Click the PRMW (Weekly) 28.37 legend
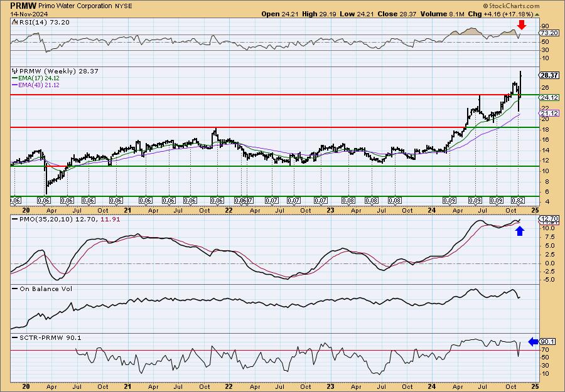The height and width of the screenshot is (392, 565). coord(59,72)
